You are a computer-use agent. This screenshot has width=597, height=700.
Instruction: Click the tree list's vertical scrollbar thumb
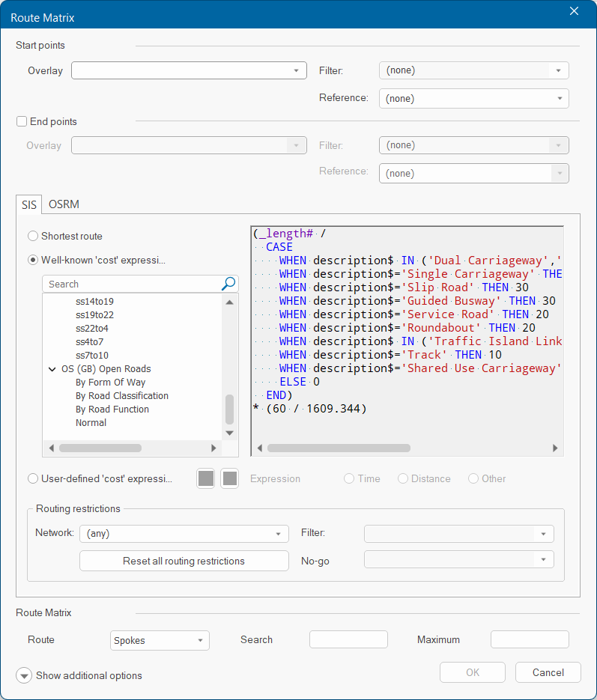(x=230, y=410)
